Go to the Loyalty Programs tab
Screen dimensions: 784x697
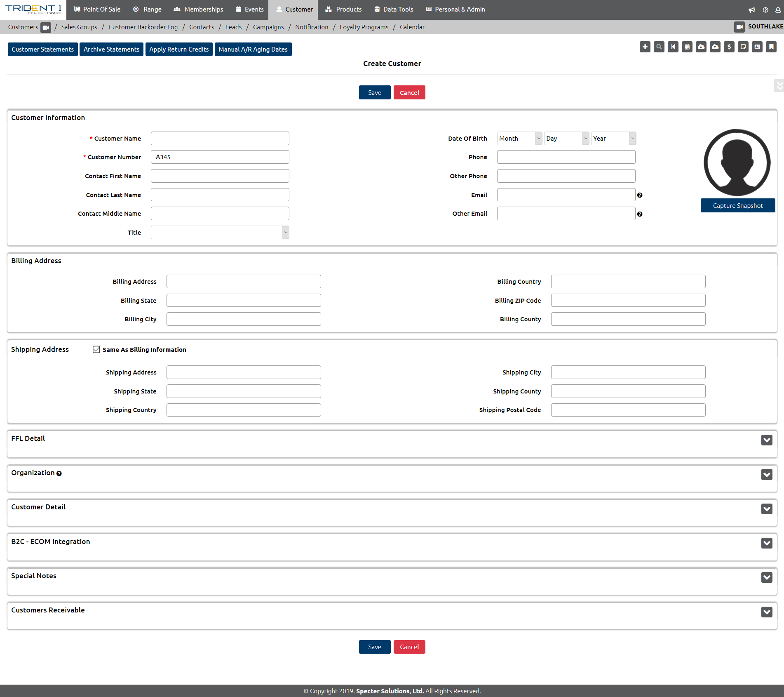[x=364, y=27]
